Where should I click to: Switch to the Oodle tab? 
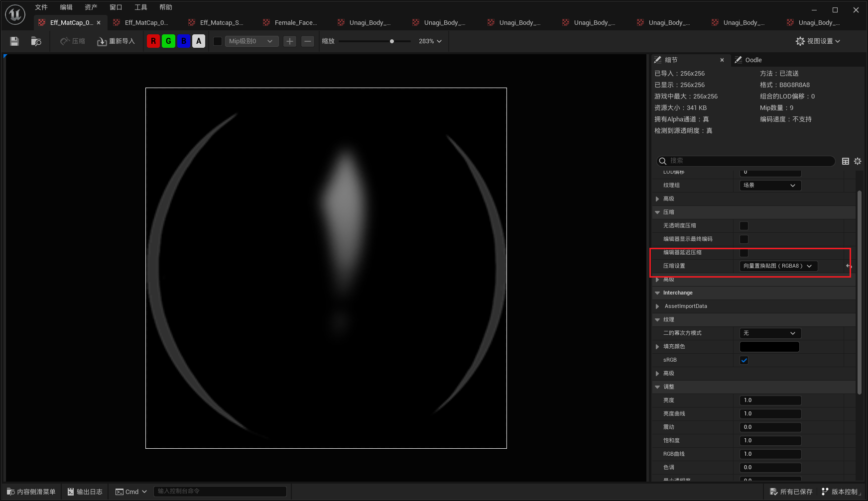[x=753, y=60]
